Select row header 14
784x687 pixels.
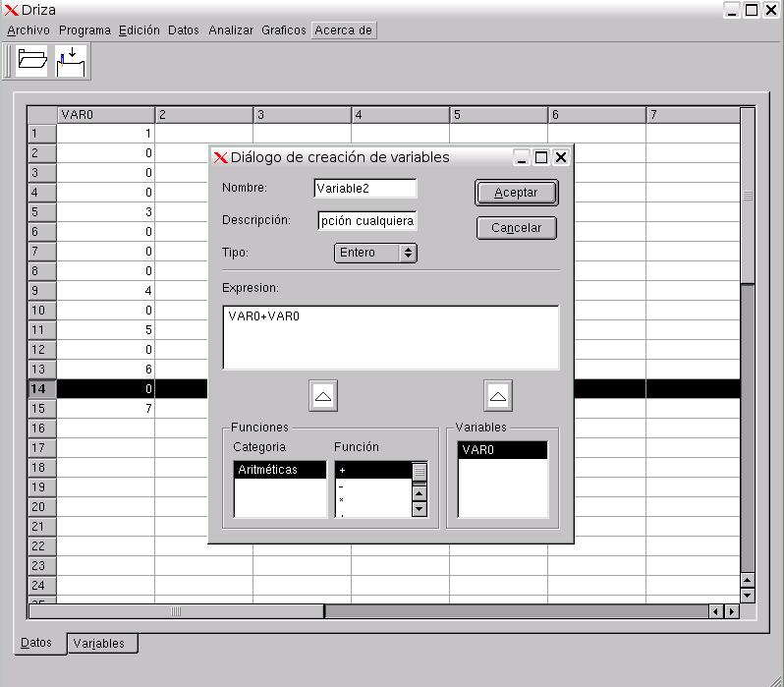click(42, 389)
